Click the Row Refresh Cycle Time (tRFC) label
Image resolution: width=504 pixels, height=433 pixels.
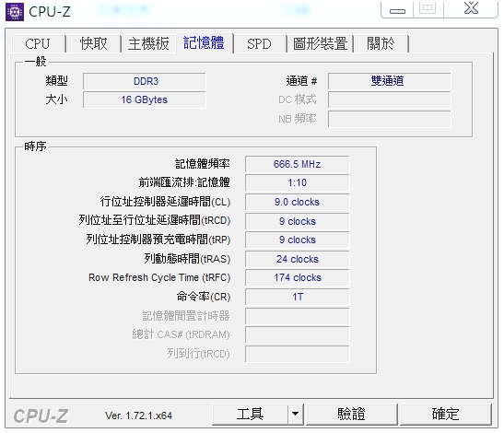click(x=159, y=277)
